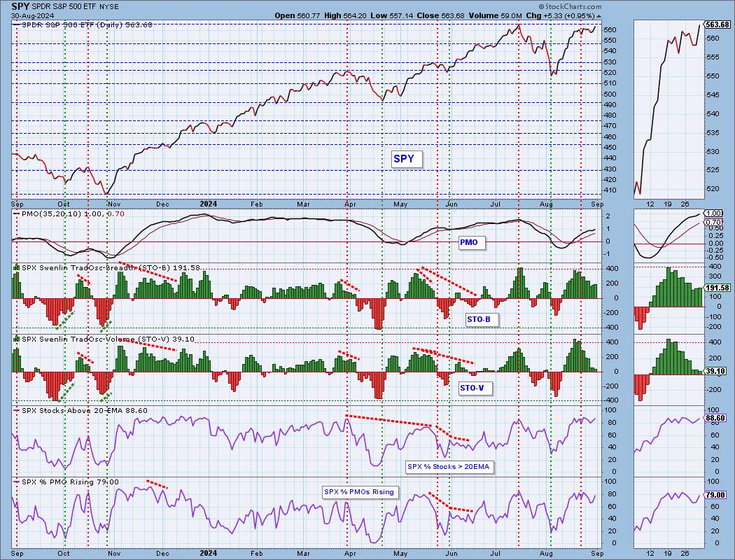Click the Swenlin Trad Osc-Breadth (STO-B) legend
Screen dimensions: 735x560
coord(107,267)
